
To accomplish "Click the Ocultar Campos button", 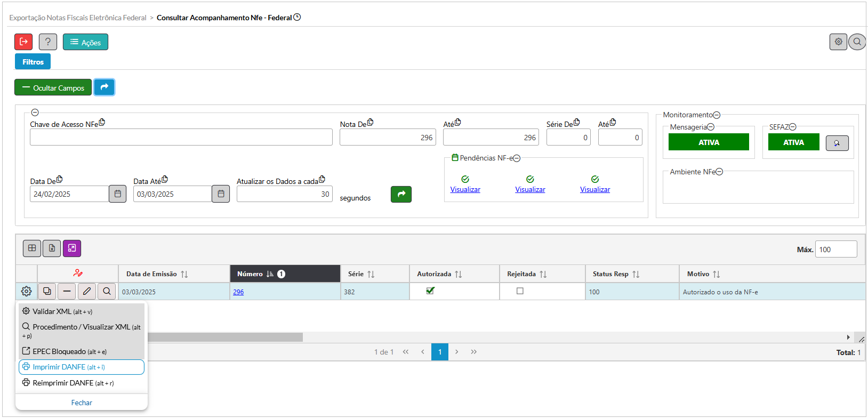I will coord(53,87).
